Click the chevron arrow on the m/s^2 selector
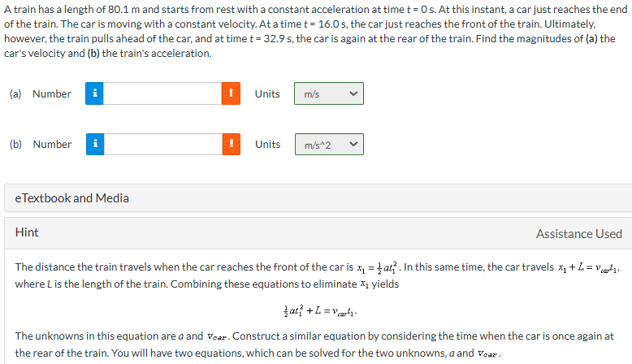Viewport: 632px width, 364px height. tap(353, 145)
